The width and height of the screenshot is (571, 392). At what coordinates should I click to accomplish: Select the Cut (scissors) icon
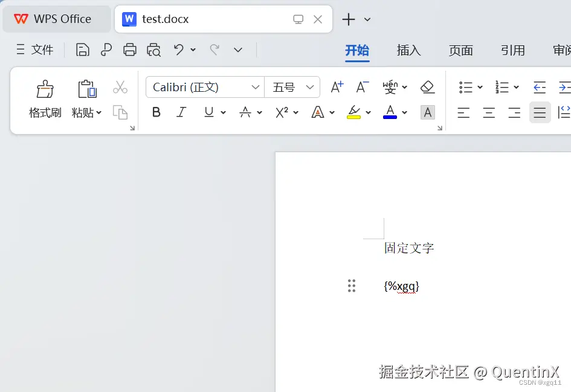120,86
